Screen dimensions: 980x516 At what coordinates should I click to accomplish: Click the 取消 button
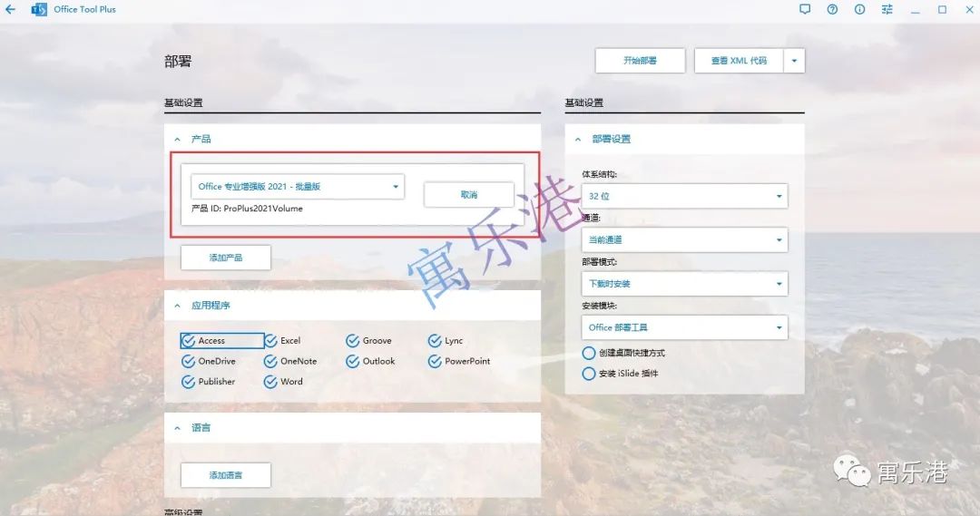pyautogui.click(x=469, y=195)
